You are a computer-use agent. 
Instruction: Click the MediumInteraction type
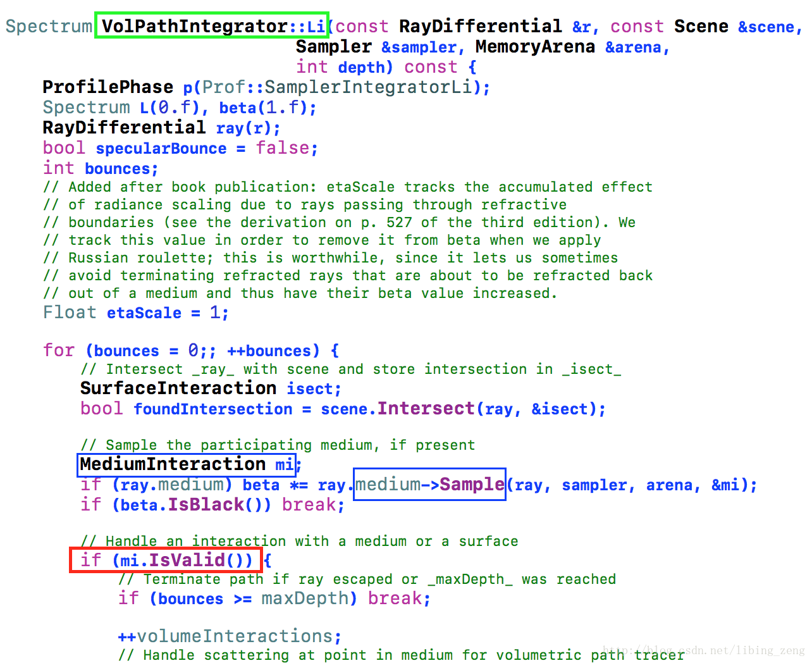point(173,464)
